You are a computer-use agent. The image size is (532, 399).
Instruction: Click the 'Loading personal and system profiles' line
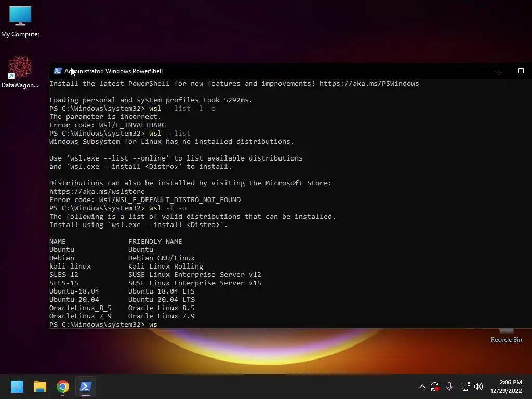(x=151, y=100)
